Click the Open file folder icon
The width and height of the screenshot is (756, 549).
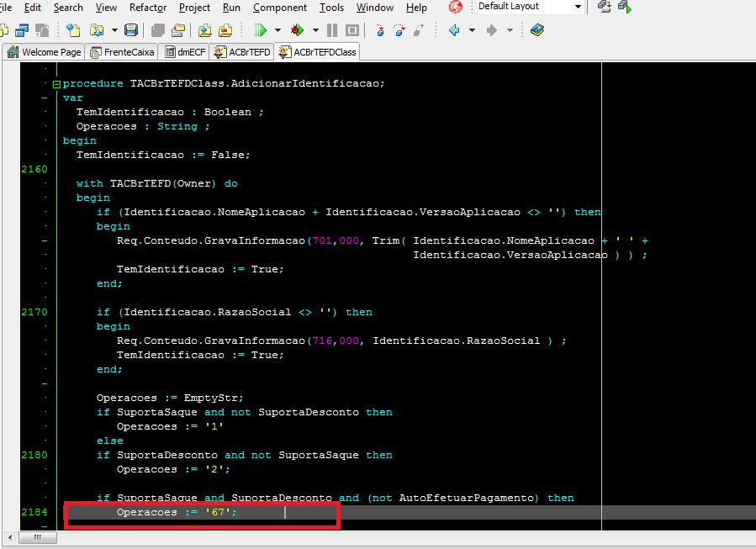click(x=97, y=30)
